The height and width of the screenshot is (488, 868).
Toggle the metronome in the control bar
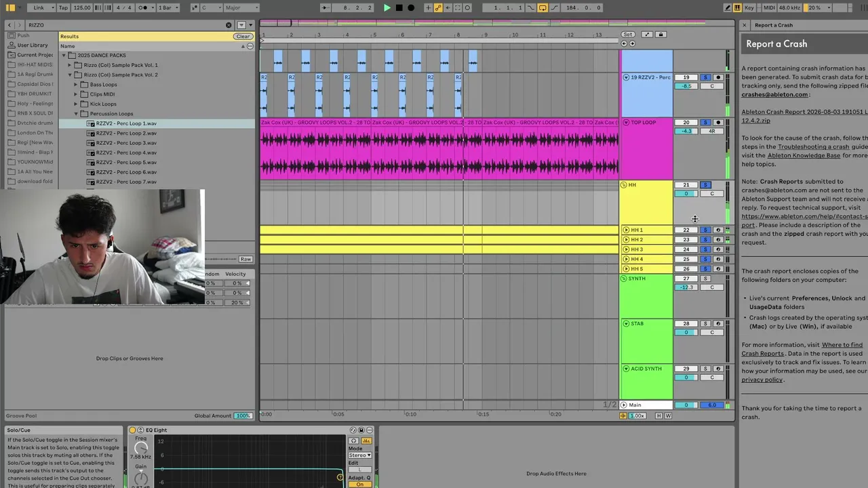pyautogui.click(x=144, y=7)
